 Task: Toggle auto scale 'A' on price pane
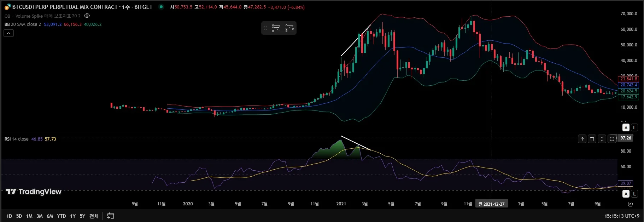(x=626, y=127)
